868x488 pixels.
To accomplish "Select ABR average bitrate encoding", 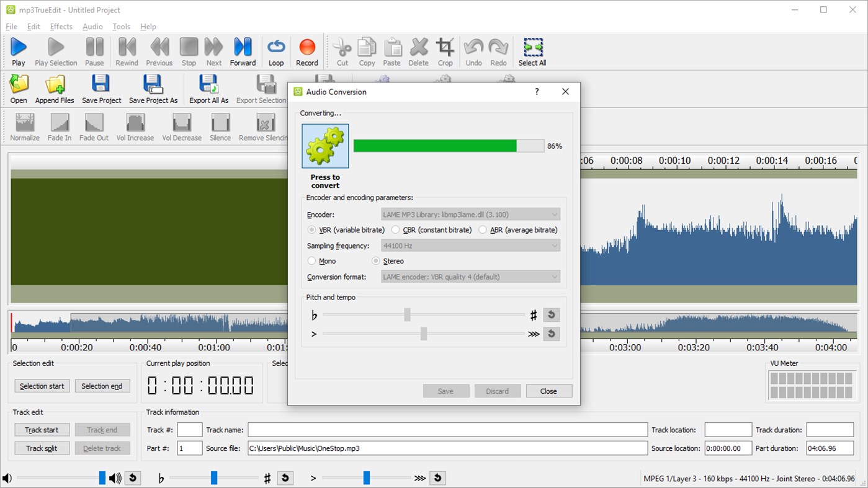I will [483, 229].
